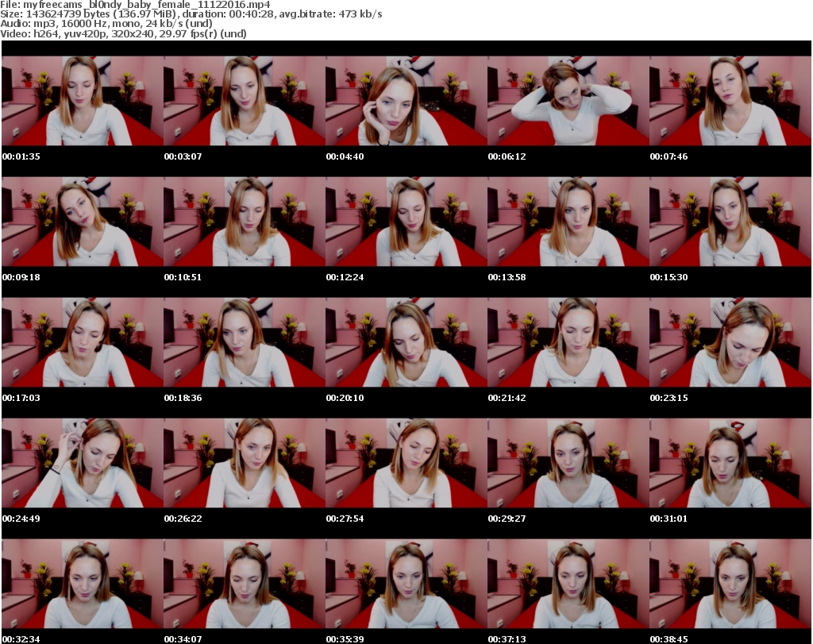
Task: Select the frame at 00:27:54
Action: [x=406, y=463]
